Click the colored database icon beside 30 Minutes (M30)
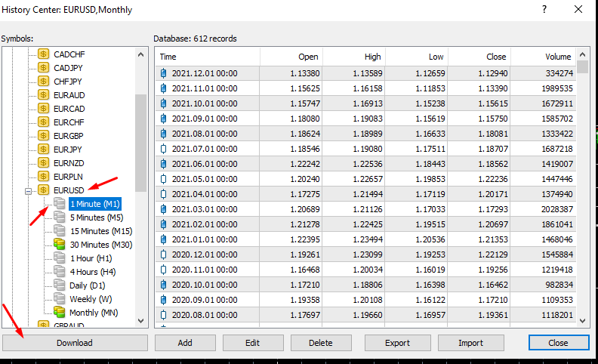The height and width of the screenshot is (364, 598). point(59,244)
